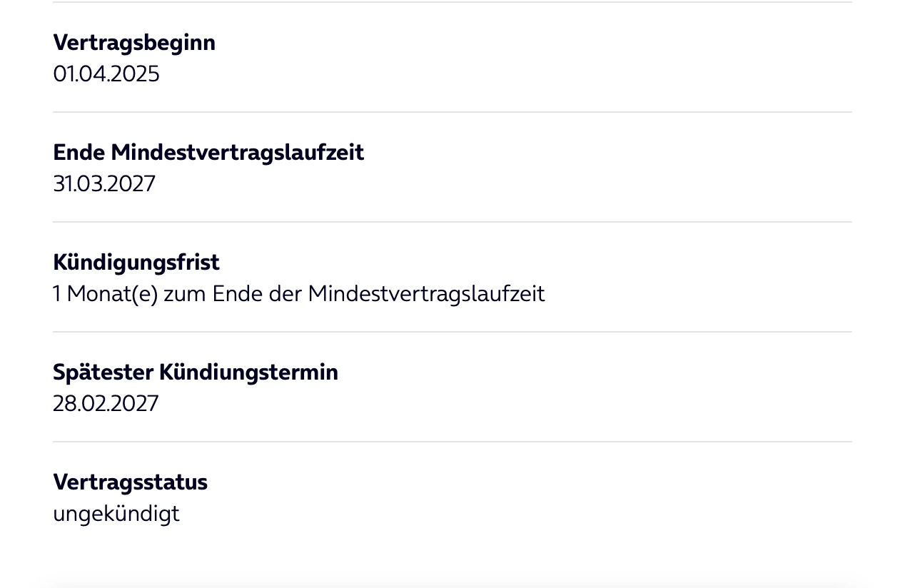Click the word "Mindestvertragslaufzeit" in the notice period text
905x588 pixels.
pyautogui.click(x=426, y=294)
